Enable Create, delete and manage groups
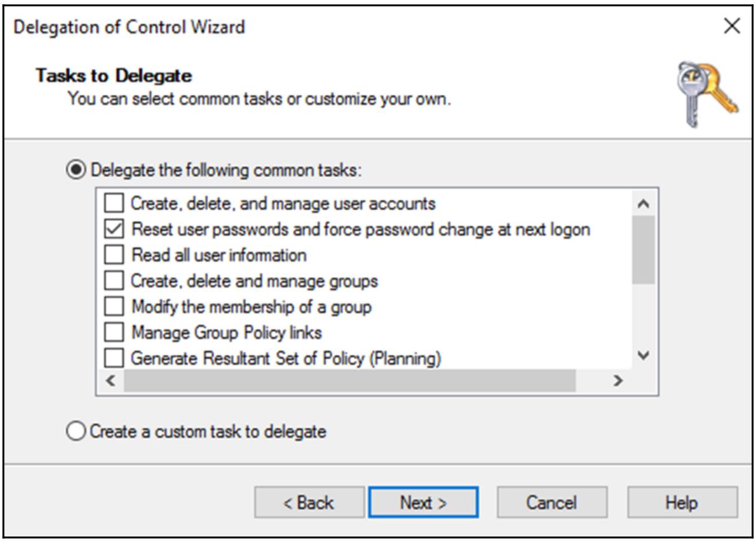756x541 pixels. click(114, 281)
